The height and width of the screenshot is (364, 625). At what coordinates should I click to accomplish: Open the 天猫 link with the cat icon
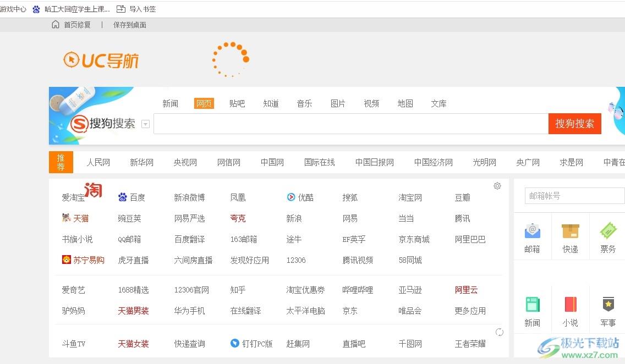75,218
